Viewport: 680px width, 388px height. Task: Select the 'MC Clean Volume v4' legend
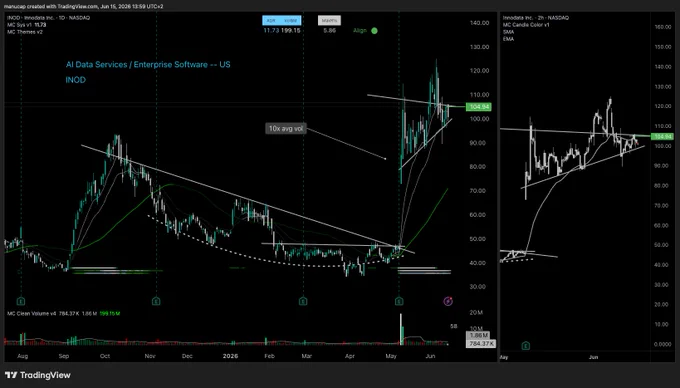point(63,313)
